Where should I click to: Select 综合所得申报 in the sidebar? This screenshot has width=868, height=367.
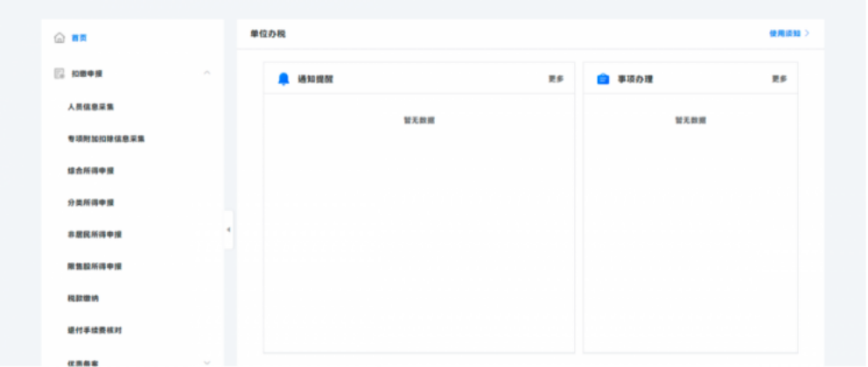pos(91,171)
